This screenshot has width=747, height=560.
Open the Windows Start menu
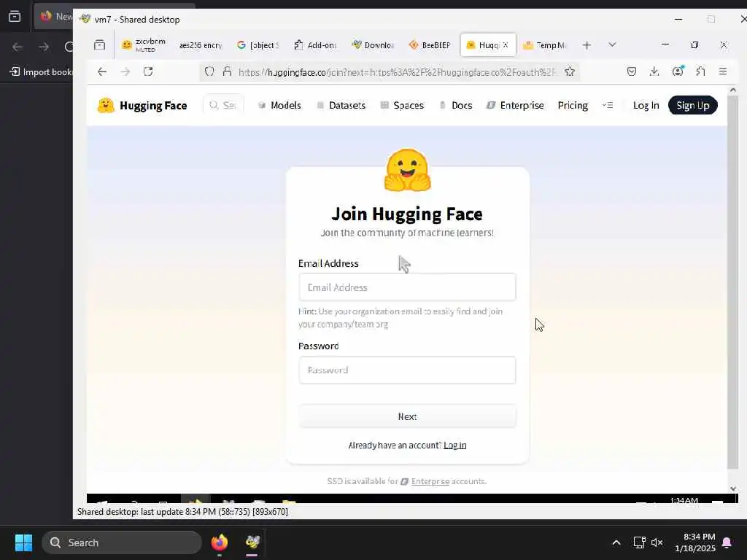click(x=23, y=542)
